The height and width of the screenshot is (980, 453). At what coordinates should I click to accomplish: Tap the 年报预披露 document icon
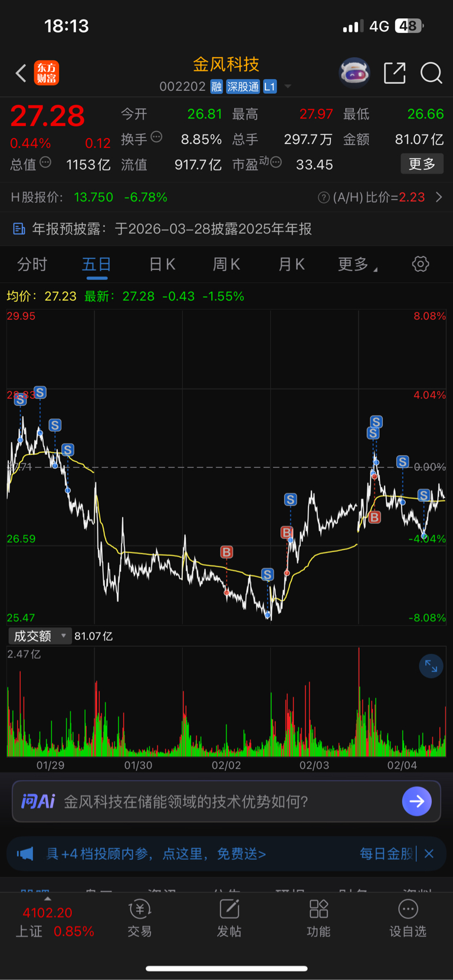click(x=19, y=229)
